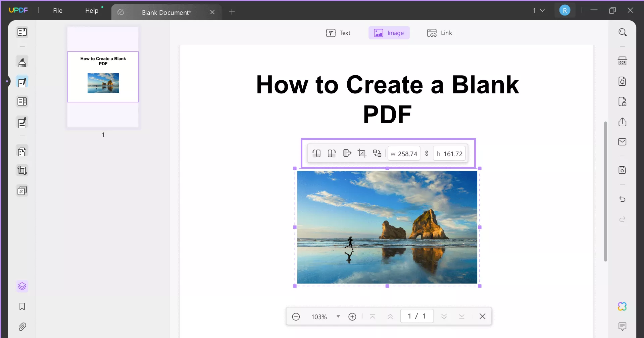Close the Blank Document tab
This screenshot has width=644, height=338.
tap(212, 12)
